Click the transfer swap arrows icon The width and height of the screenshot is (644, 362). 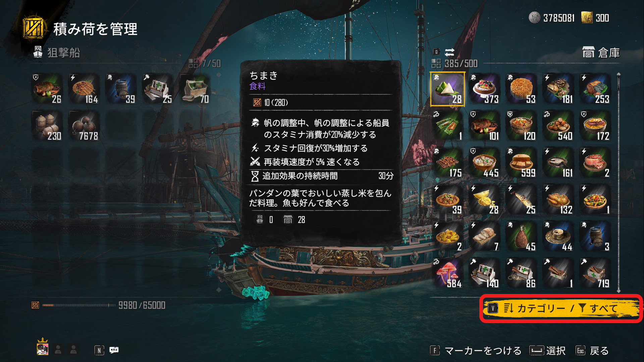(x=449, y=52)
